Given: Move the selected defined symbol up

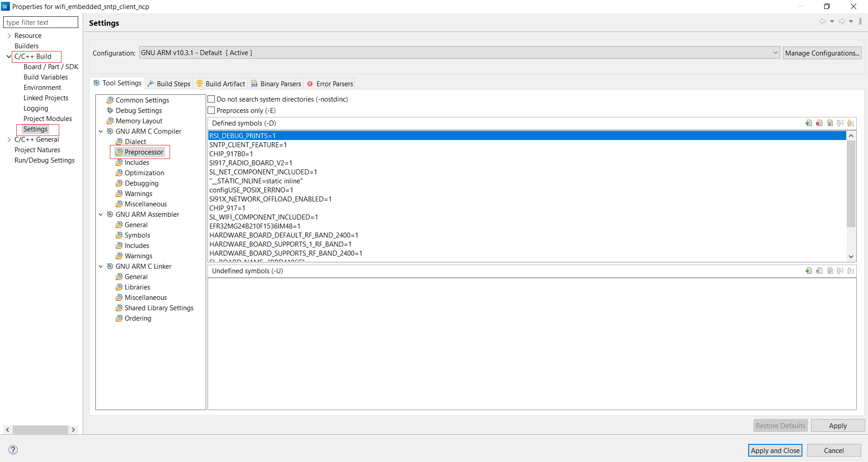Looking at the screenshot, I should pyautogui.click(x=840, y=123).
